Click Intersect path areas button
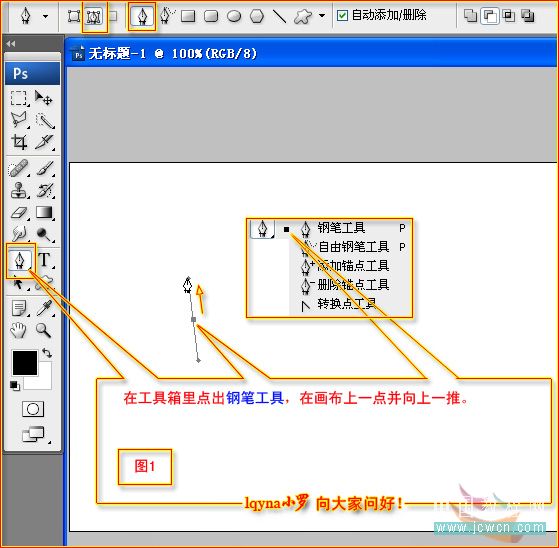Image resolution: width=559 pixels, height=548 pixels. coord(508,16)
